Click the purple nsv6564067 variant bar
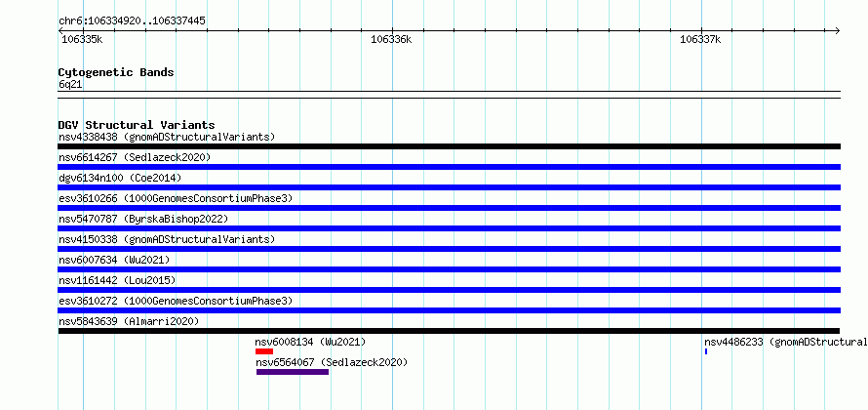The height and width of the screenshot is (410, 868). pos(293,372)
